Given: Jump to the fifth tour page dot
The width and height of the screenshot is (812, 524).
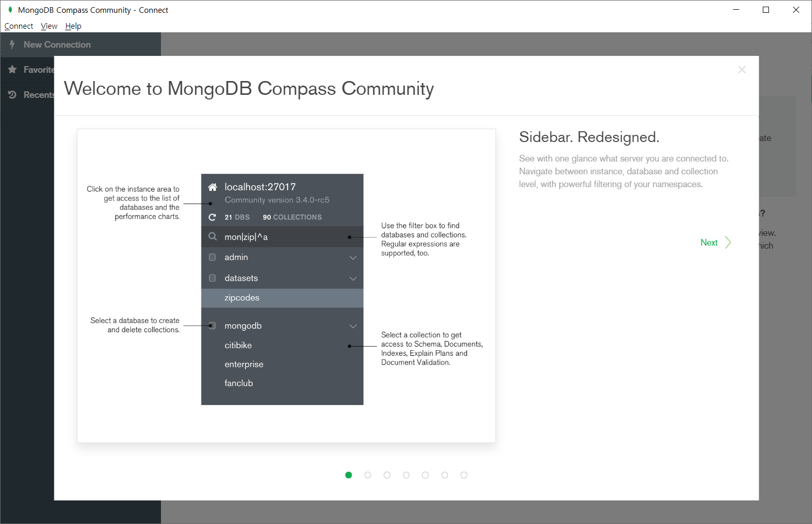Looking at the screenshot, I should (425, 475).
